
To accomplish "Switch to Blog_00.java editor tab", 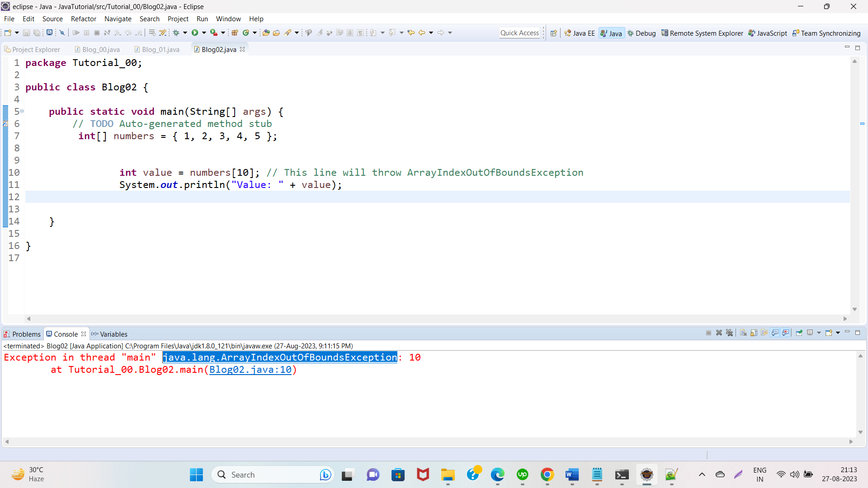I will tap(97, 49).
